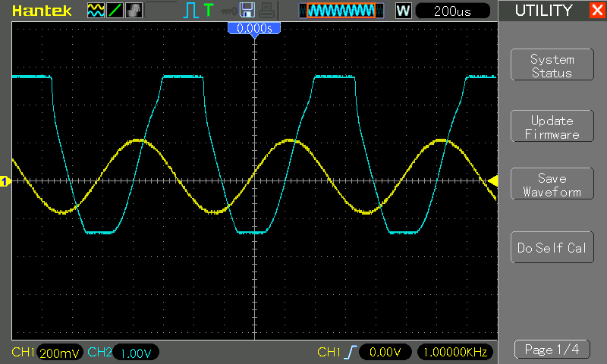Click the dual-waveform display mode icon

click(96, 11)
